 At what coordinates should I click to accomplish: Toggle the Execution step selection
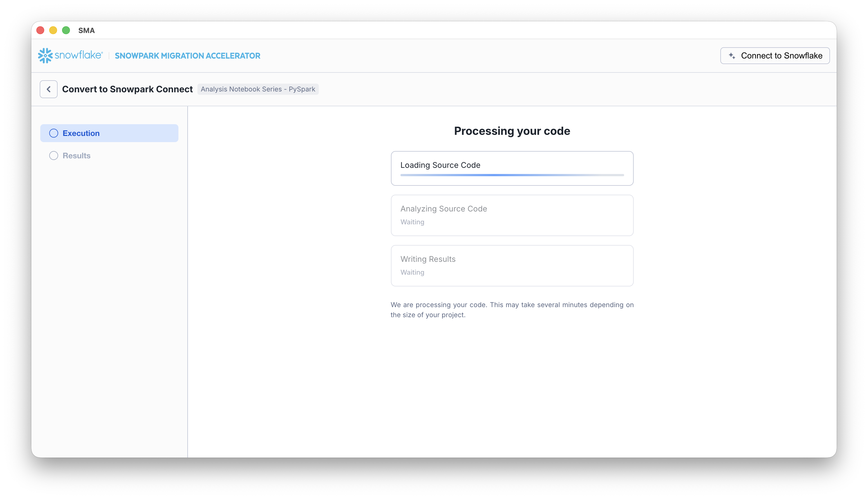109,133
